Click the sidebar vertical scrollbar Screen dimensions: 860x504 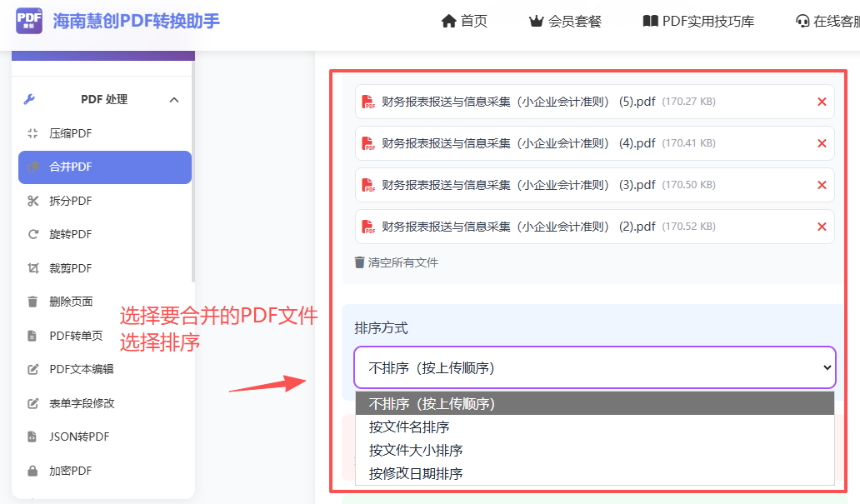point(193,172)
